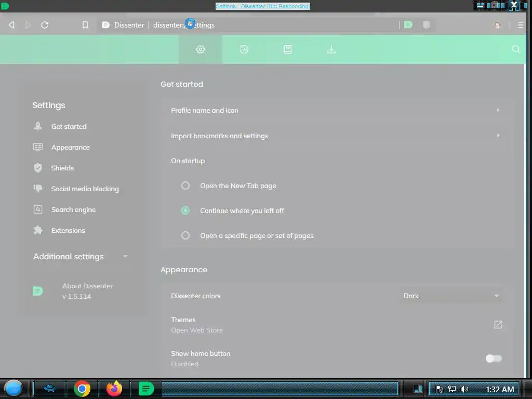The image size is (532, 399).
Task: Click the volume speaker icon in the tray
Action: click(464, 389)
